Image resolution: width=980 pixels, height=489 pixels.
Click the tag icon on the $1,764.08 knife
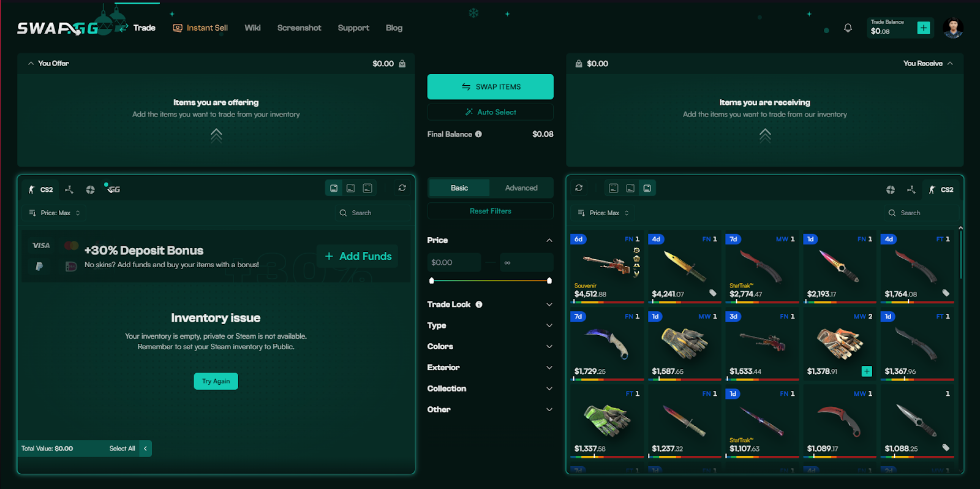[x=946, y=293]
